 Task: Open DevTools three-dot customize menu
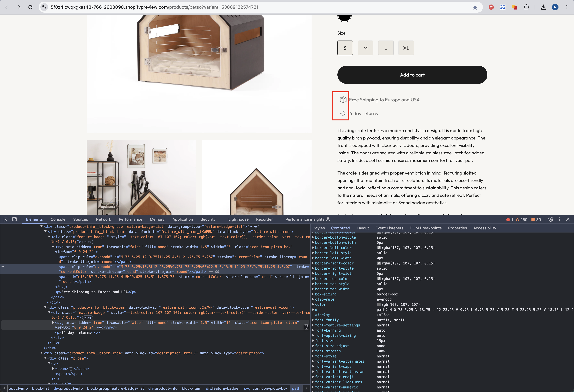(560, 219)
